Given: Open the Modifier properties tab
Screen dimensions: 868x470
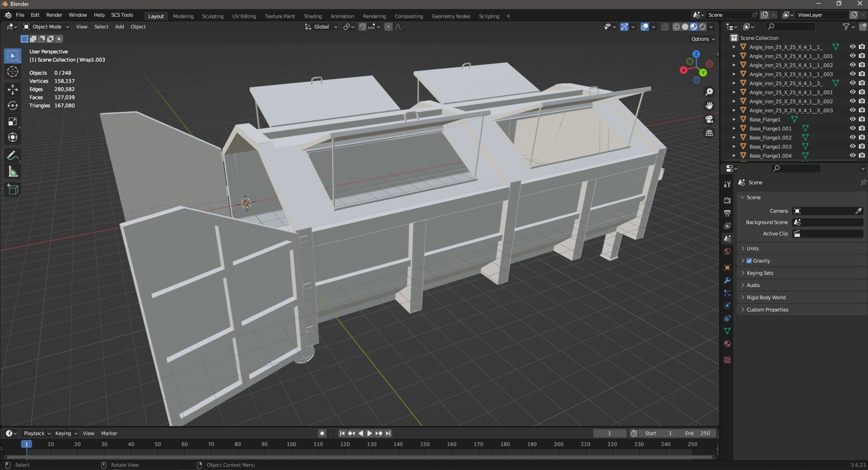Looking at the screenshot, I should click(727, 280).
